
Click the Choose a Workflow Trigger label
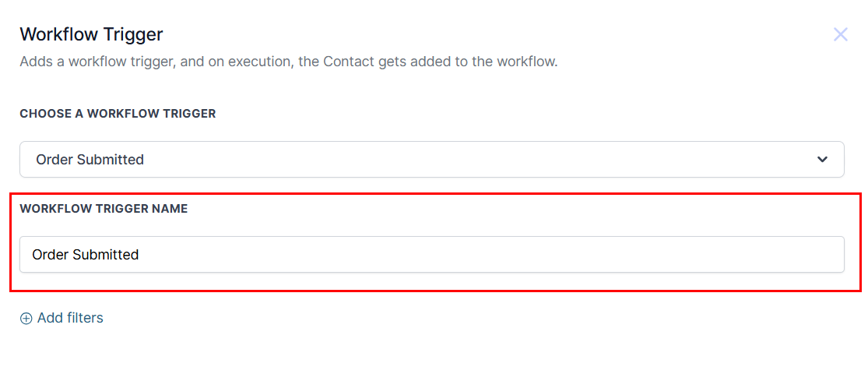118,114
